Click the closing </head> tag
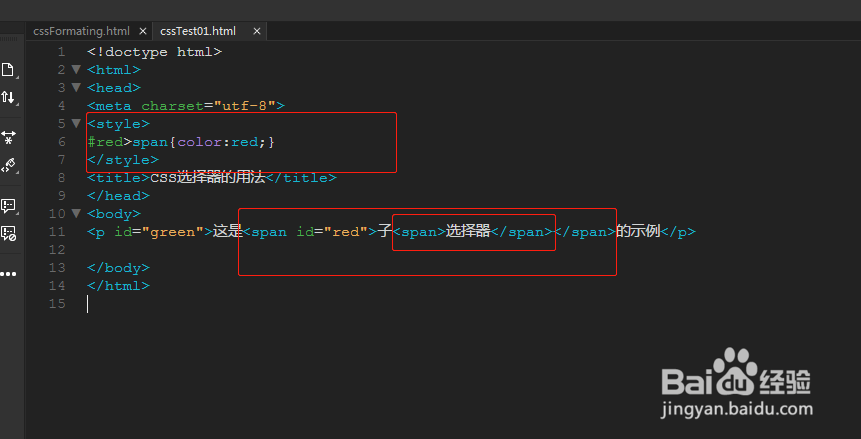Screen dimensions: 861x439 pyautogui.click(x=118, y=196)
